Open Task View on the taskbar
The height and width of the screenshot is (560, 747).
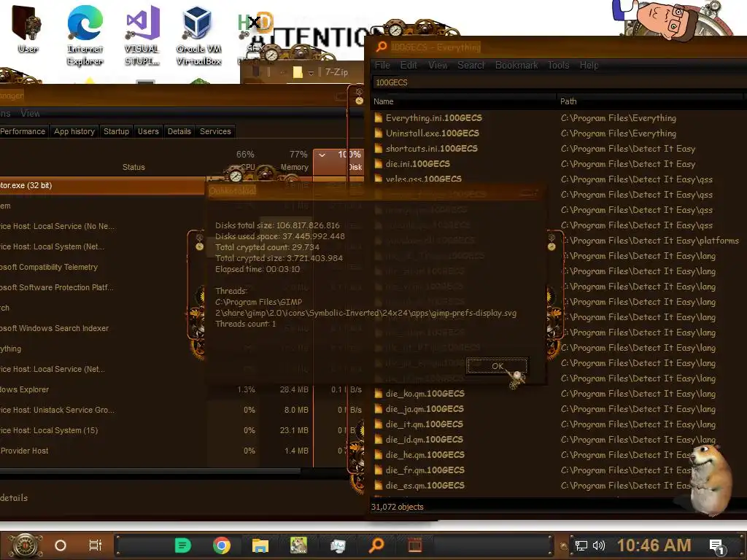point(96,545)
